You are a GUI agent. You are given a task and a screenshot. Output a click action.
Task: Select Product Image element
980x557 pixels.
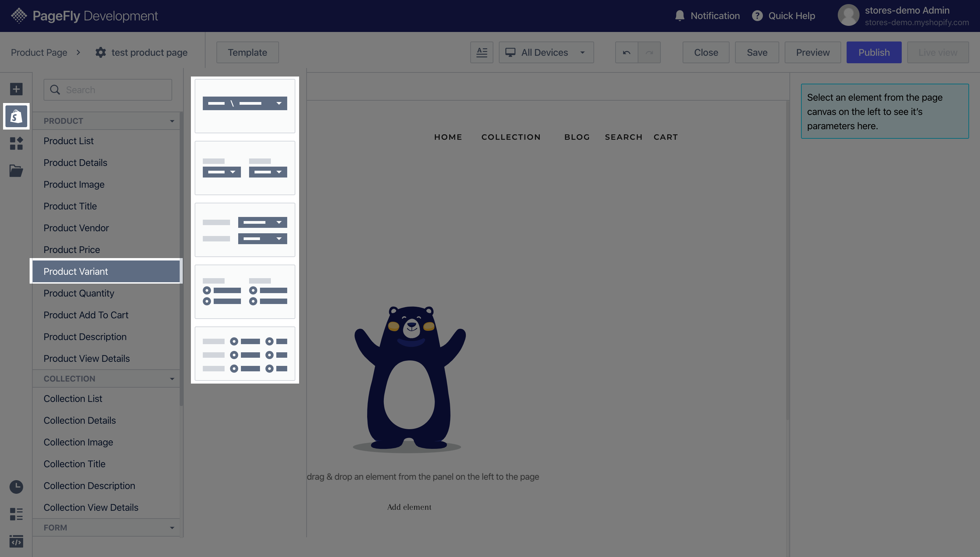[107, 184]
